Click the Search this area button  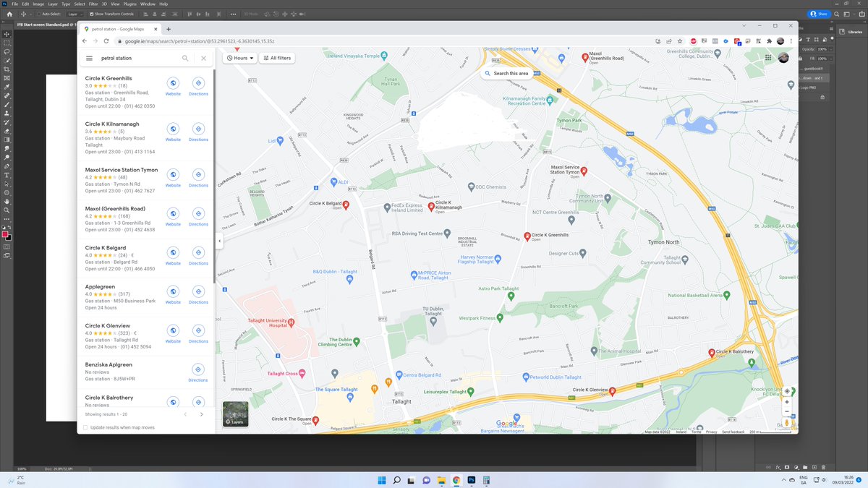pyautogui.click(x=507, y=73)
